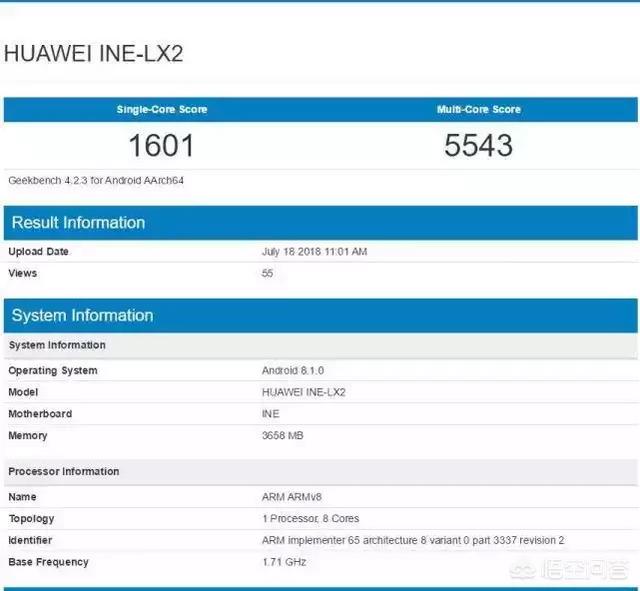The width and height of the screenshot is (640, 591).
Task: Select the views count 55
Action: click(267, 273)
